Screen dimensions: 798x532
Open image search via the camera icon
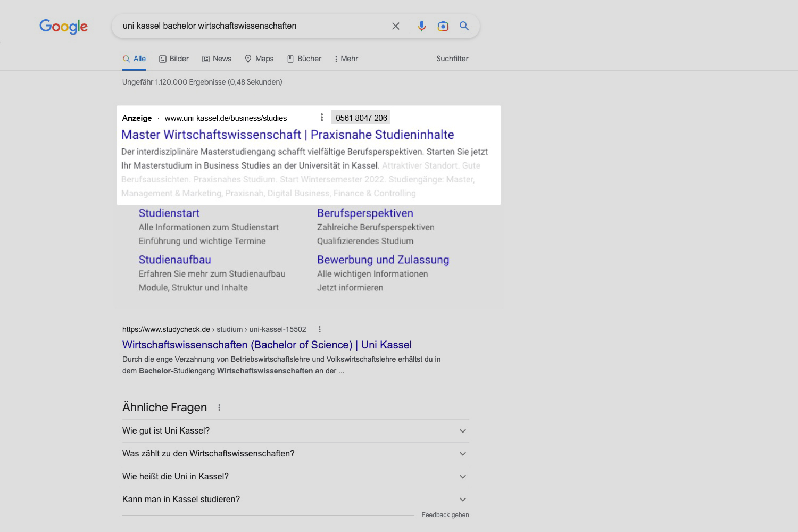click(x=443, y=26)
